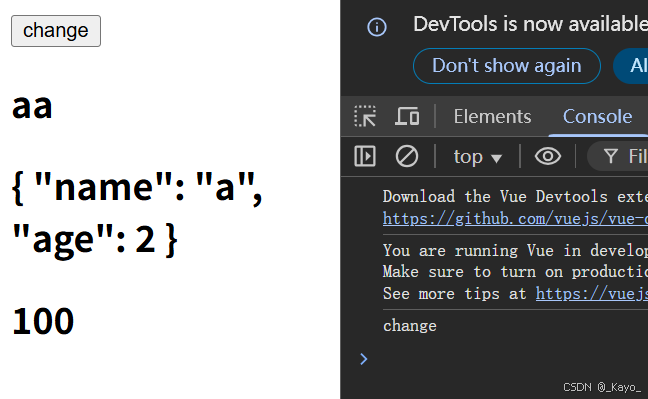Open the Elements tab
The width and height of the screenshot is (648, 399).
point(492,116)
